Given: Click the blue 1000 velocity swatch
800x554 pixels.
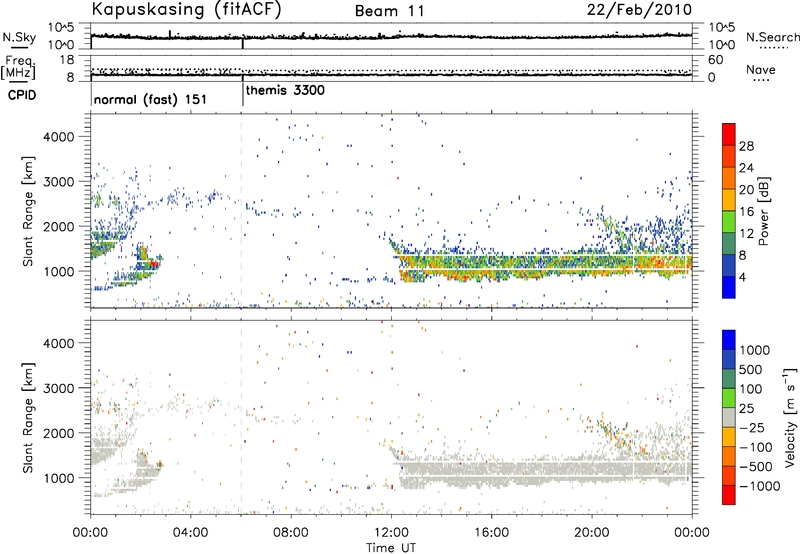Looking at the screenshot, I should [729, 340].
